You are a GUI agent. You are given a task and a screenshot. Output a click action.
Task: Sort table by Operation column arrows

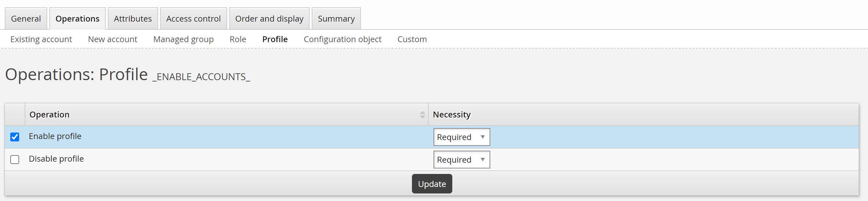[x=422, y=115]
